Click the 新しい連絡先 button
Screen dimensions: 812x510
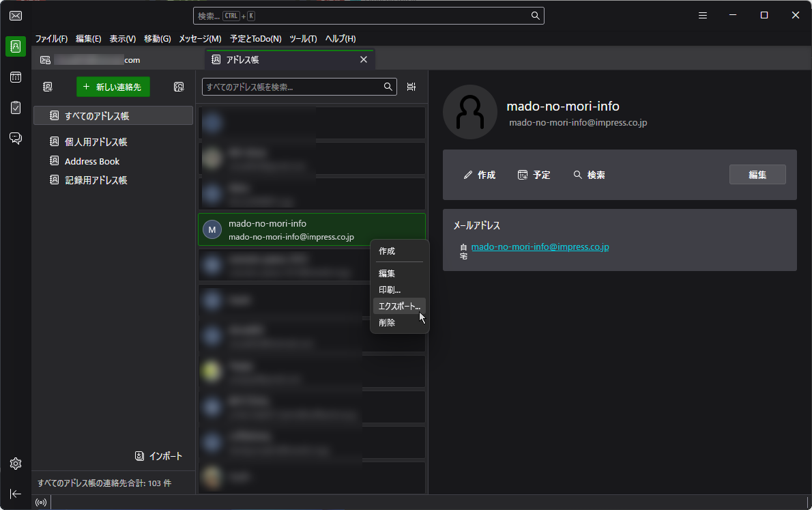pyautogui.click(x=113, y=87)
